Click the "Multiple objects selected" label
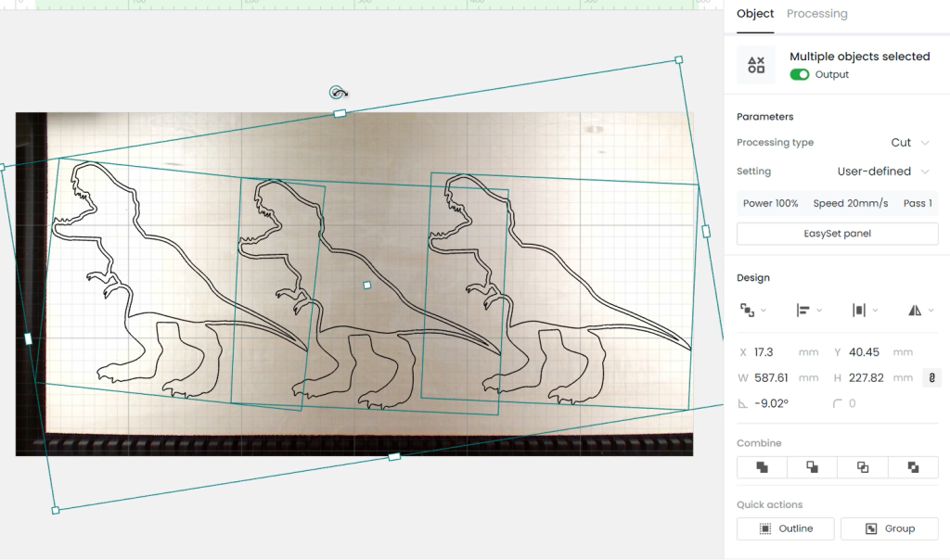 [860, 57]
